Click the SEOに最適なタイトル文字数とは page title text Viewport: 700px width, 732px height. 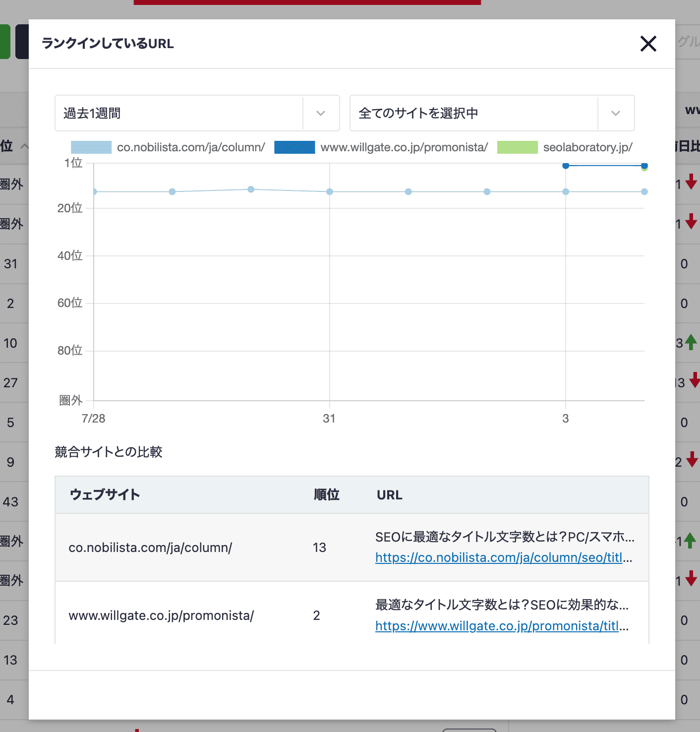click(x=505, y=537)
